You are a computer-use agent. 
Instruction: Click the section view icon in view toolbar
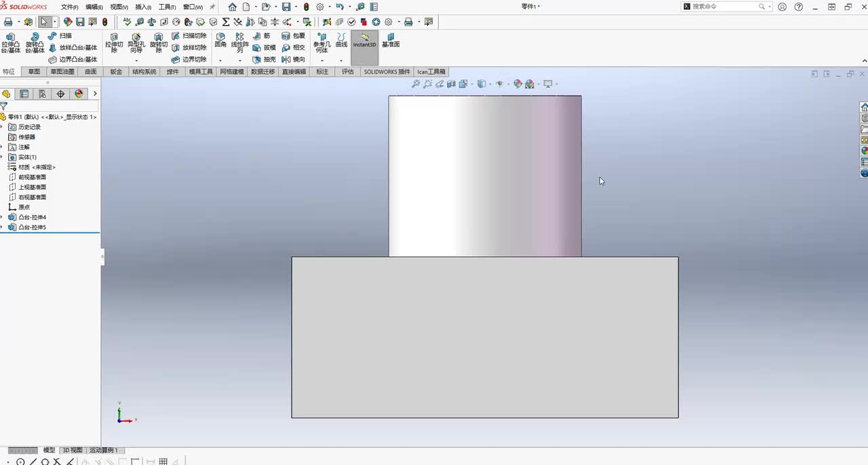(x=451, y=84)
